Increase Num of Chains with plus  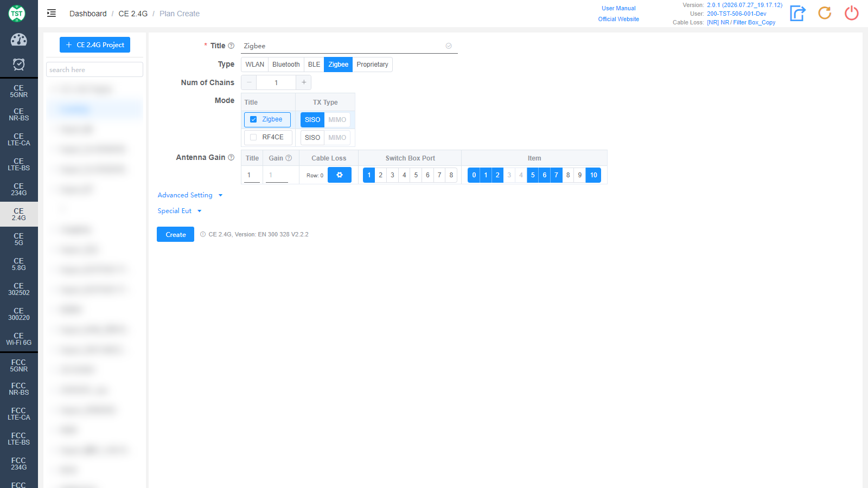point(304,82)
